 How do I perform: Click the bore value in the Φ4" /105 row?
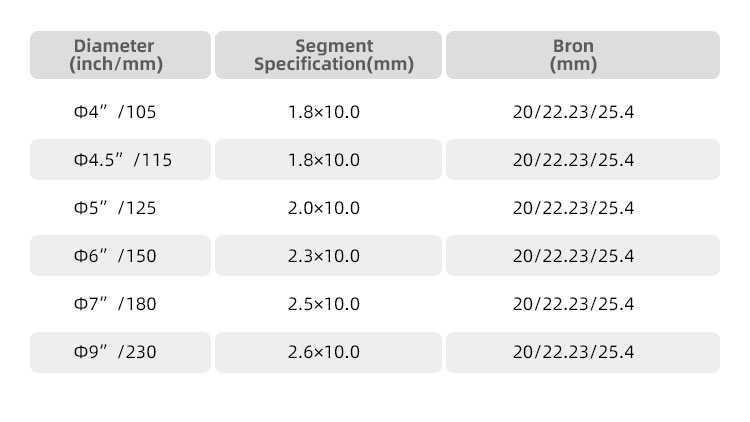[573, 112]
